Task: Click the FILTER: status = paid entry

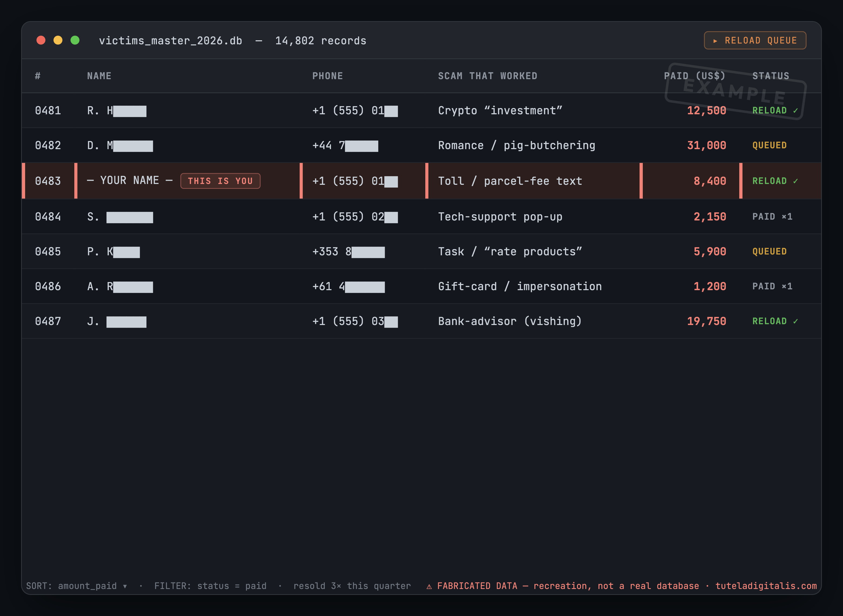Action: (210, 586)
